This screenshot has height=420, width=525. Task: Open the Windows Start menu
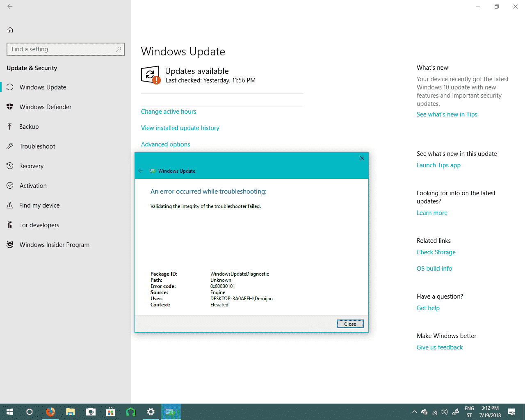pyautogui.click(x=10, y=412)
